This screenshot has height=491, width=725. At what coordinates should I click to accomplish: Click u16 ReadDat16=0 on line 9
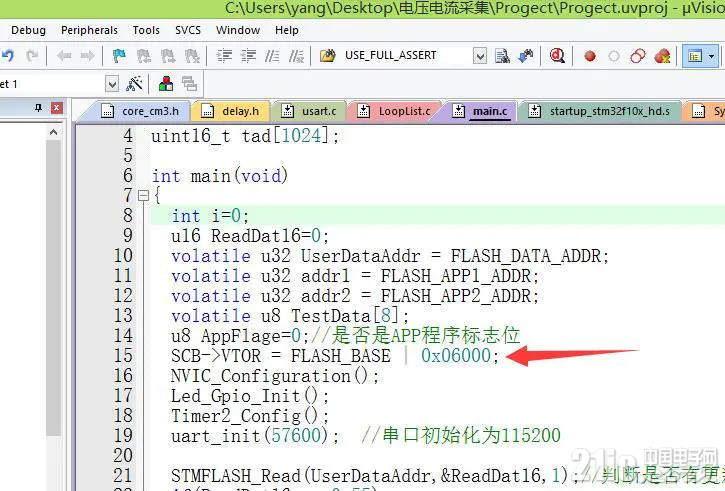click(250, 236)
